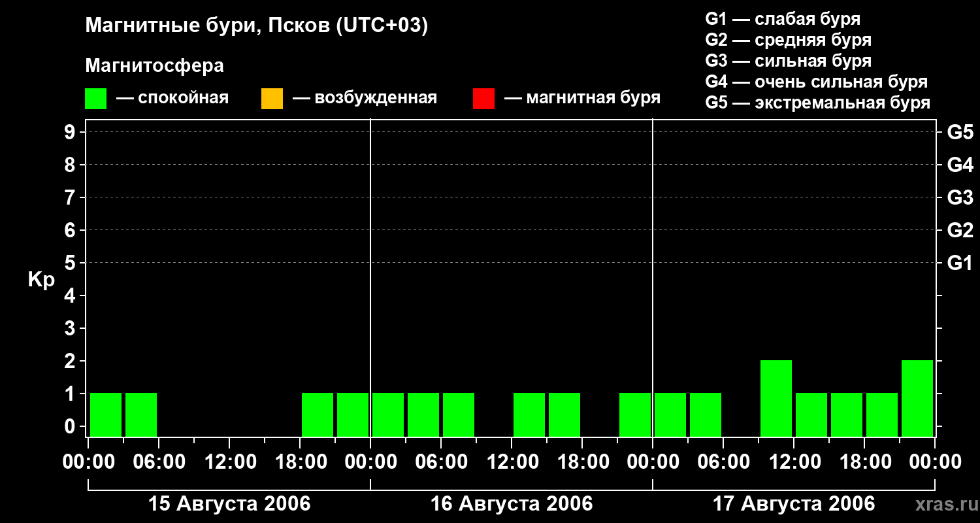The image size is (980, 523).
Task: Click the 03:00–06:00 bar on 15 August
Action: (141, 414)
